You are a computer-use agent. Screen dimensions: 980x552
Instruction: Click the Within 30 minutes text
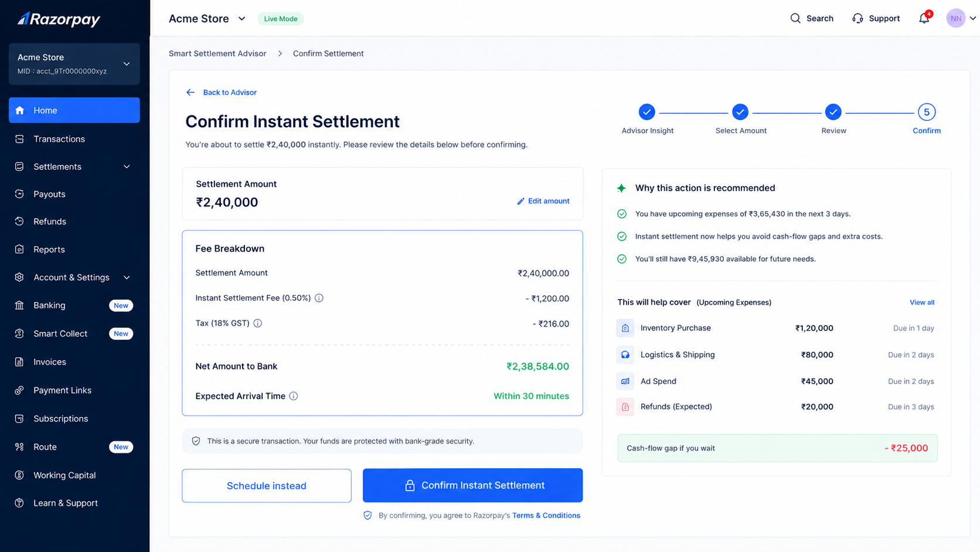pyautogui.click(x=531, y=396)
